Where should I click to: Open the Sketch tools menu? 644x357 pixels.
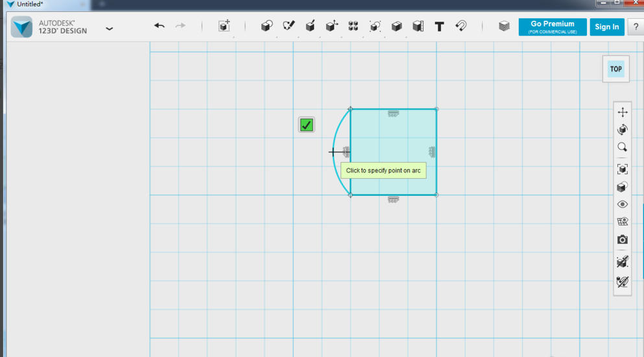click(289, 26)
